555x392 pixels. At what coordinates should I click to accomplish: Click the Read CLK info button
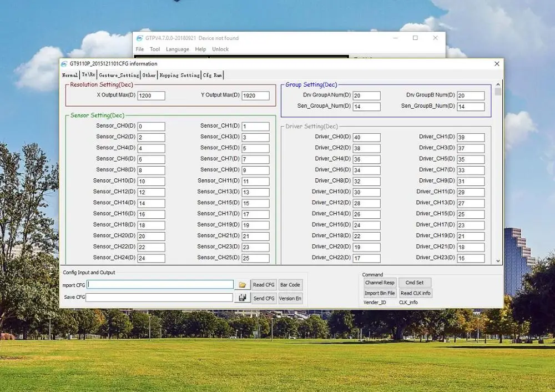[x=415, y=293]
